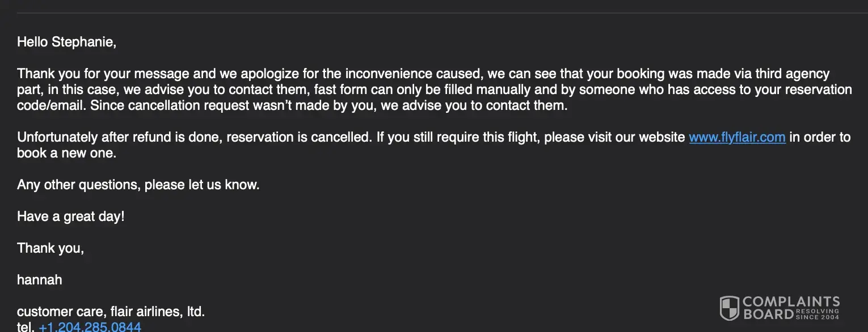Click 'Any other questions, please let us know.'
Screen dimensions: 868x332
138,185
